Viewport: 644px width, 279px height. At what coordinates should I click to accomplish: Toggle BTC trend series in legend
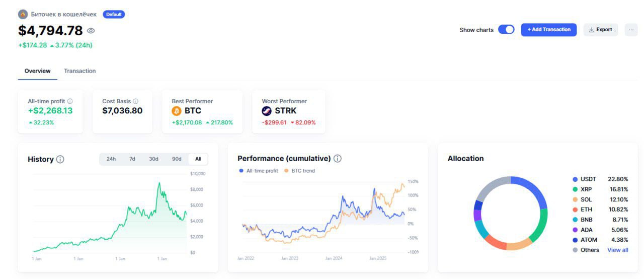pos(300,171)
